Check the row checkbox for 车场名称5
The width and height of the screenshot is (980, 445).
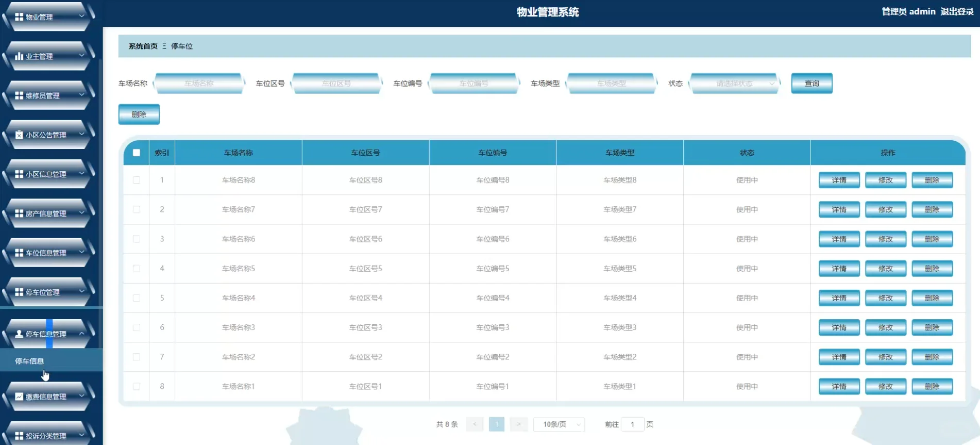[x=137, y=268]
